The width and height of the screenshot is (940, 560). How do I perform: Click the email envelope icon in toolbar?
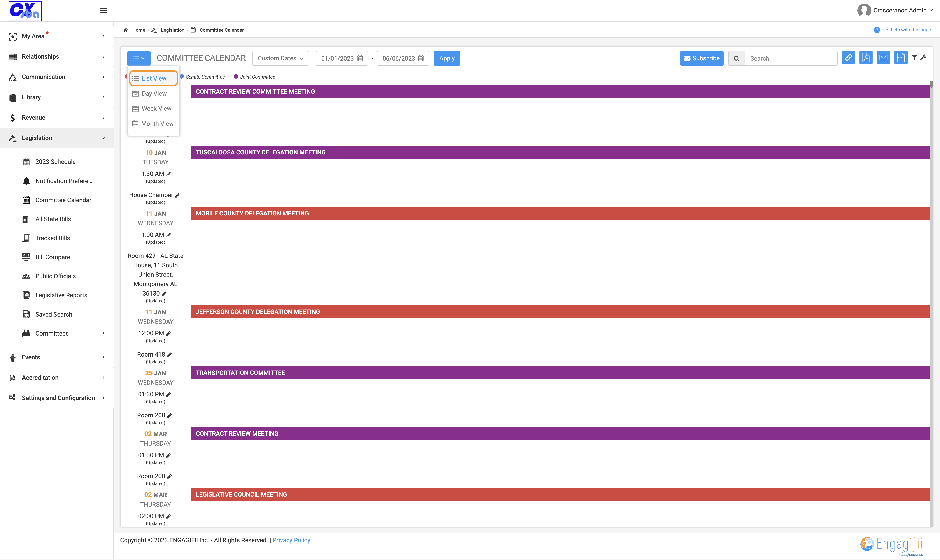pos(883,58)
